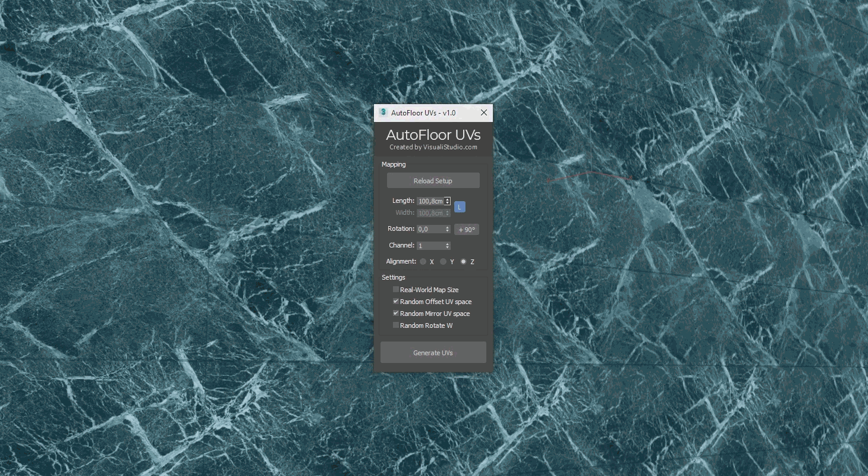Click the 'Alignment:' label
The image size is (868, 476).
401,261
